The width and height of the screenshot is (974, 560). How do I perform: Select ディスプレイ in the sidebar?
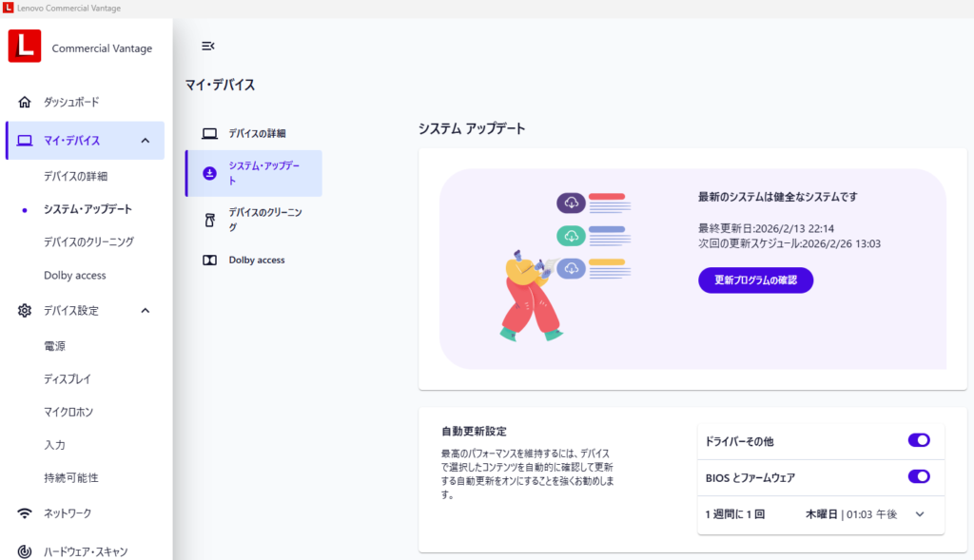click(x=67, y=378)
